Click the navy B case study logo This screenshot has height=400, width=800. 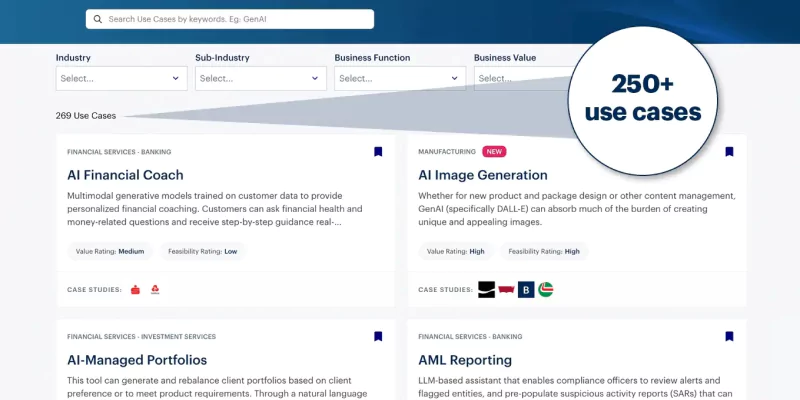[526, 290]
